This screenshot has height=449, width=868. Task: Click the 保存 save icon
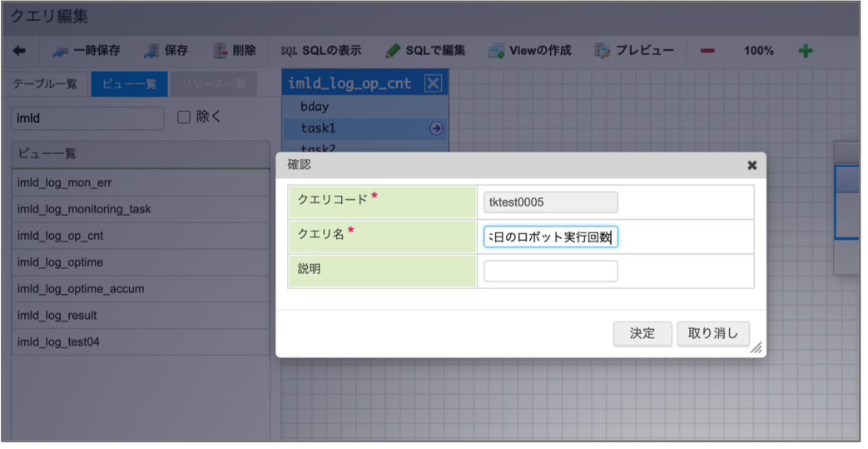(151, 51)
